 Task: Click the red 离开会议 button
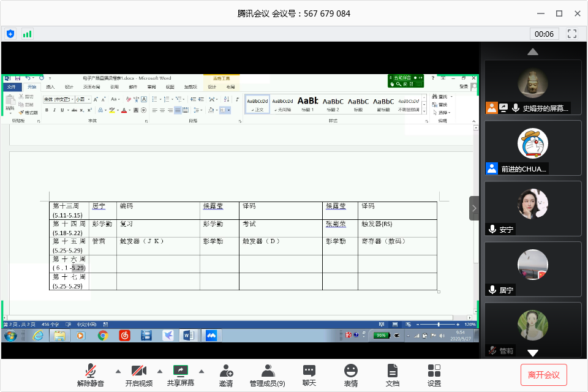point(543,375)
